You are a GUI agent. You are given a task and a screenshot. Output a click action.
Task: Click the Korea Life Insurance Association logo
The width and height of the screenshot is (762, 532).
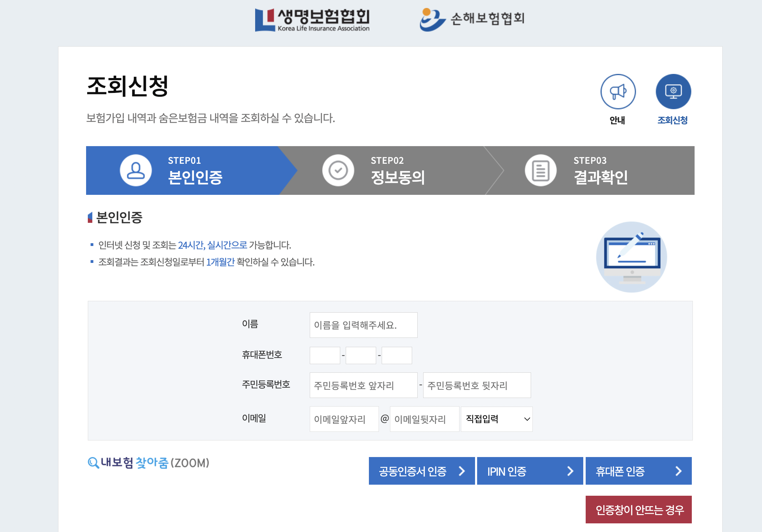(312, 19)
